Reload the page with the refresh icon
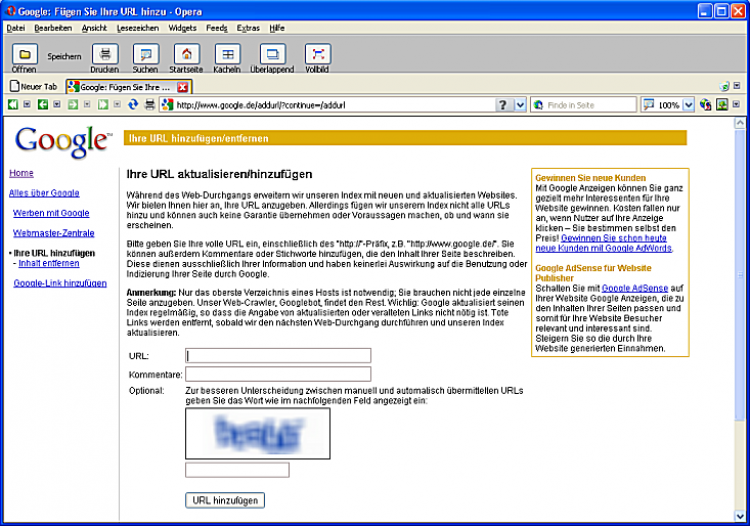The image size is (750, 526). 132,105
